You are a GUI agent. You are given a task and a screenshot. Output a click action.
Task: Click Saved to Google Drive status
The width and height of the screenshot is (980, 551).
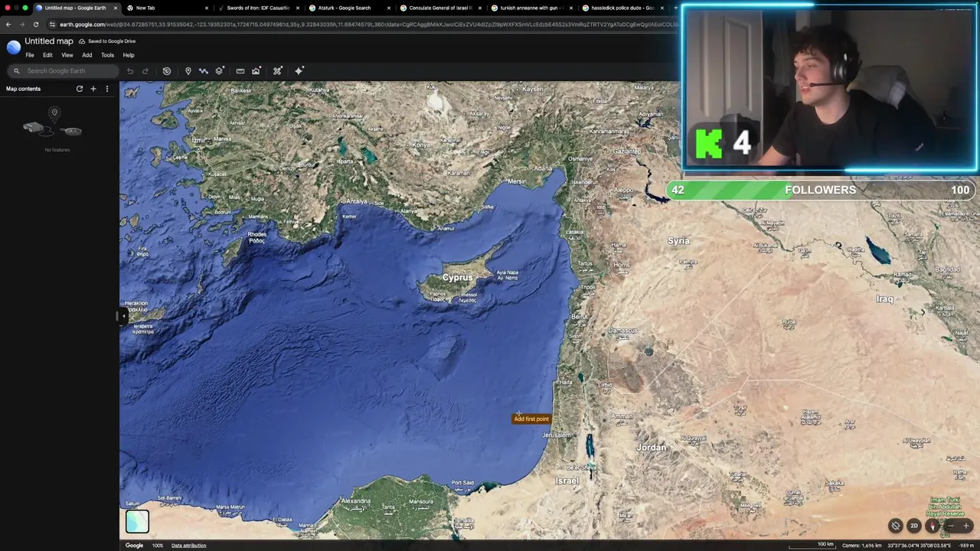[107, 41]
